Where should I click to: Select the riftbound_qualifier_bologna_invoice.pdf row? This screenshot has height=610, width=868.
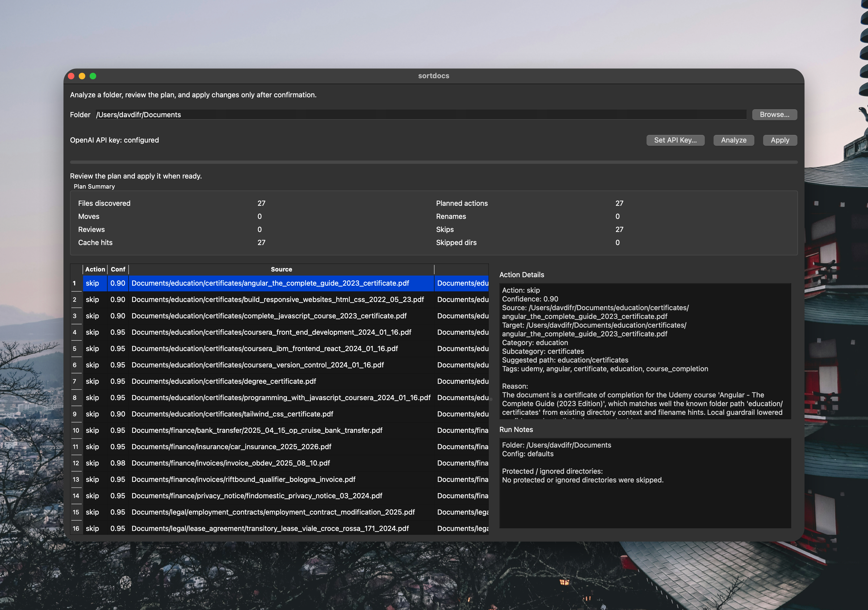click(x=244, y=479)
